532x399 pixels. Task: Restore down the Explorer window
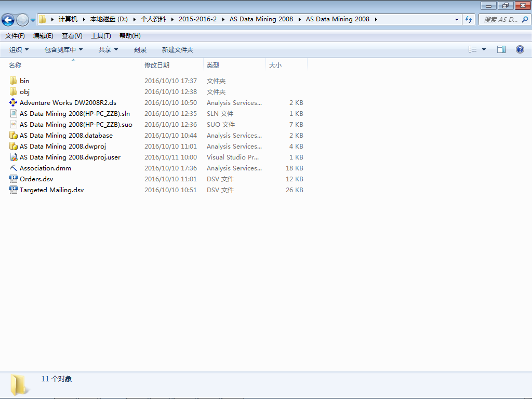click(506, 5)
